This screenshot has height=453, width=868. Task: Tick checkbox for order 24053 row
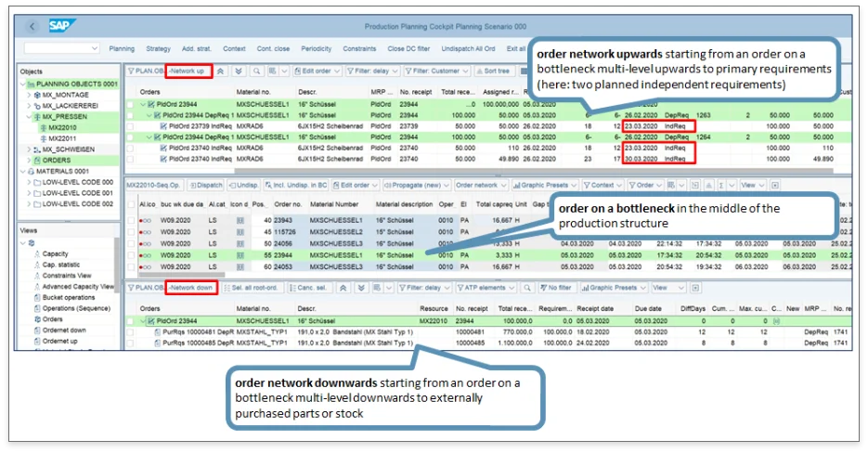(x=131, y=267)
